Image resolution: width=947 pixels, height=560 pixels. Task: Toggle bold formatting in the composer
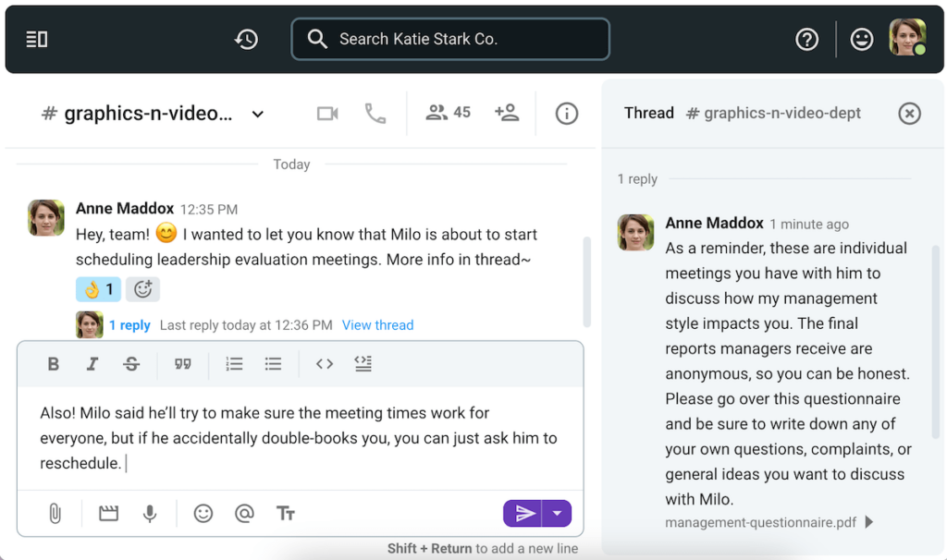pos(53,363)
